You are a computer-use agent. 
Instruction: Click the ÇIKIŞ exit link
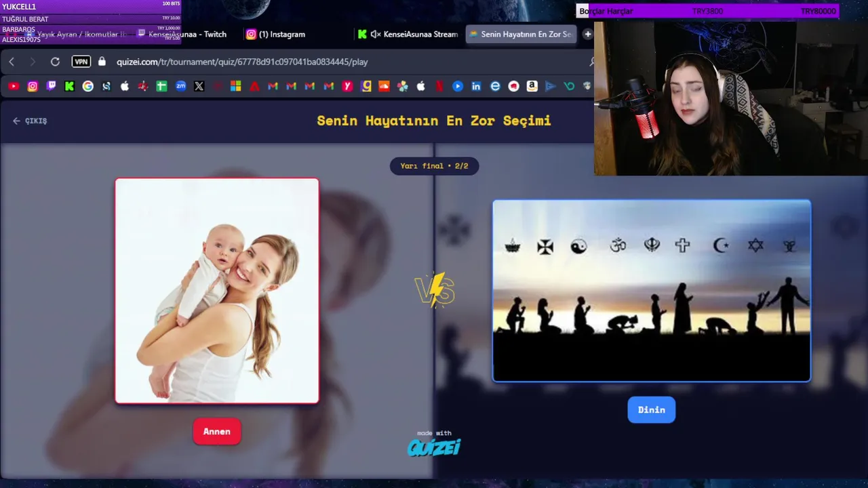pos(30,121)
